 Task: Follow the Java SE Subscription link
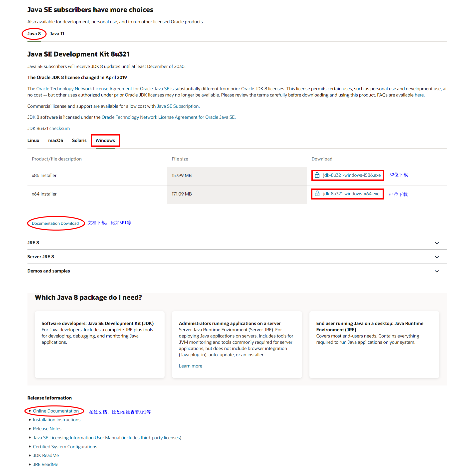tap(178, 106)
